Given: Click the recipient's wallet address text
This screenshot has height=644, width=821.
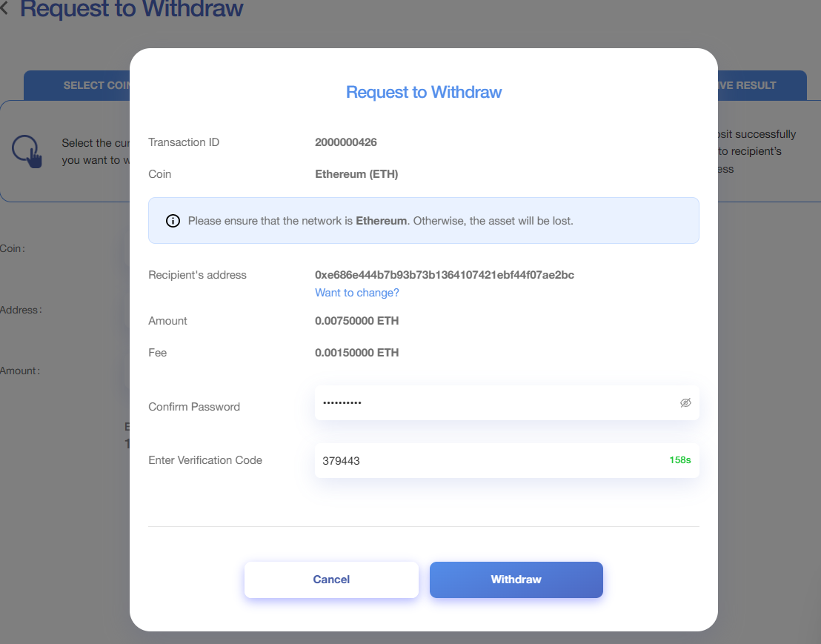Looking at the screenshot, I should (x=445, y=275).
